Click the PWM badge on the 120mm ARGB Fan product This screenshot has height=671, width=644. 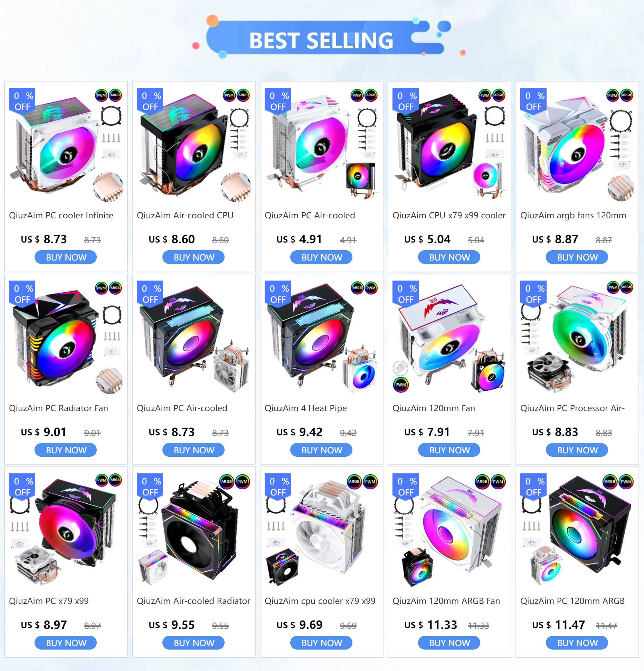coord(498,481)
